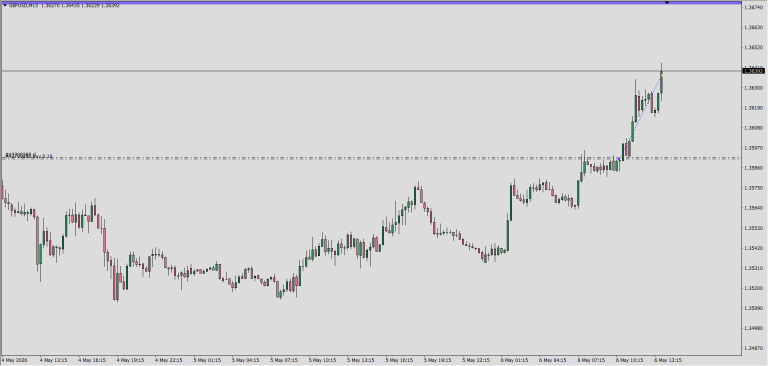Click the 6 May 13:15 time label
768x366 pixels.
point(669,360)
